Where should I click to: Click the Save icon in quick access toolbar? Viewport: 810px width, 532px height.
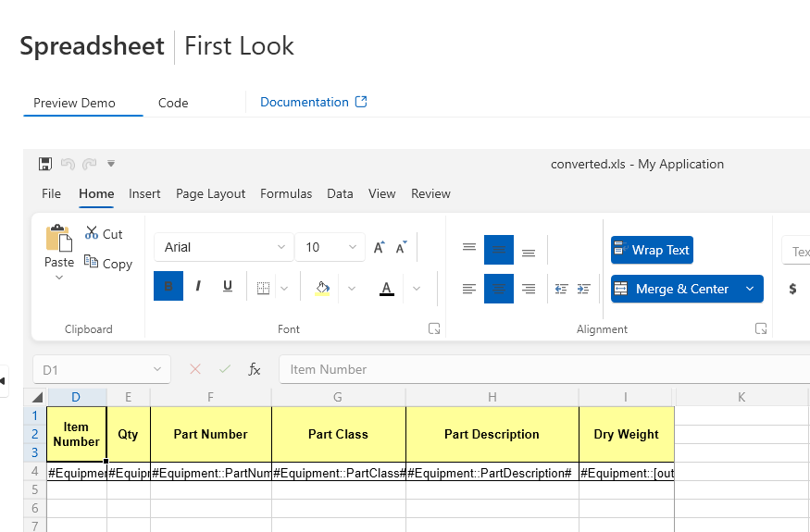tap(45, 164)
